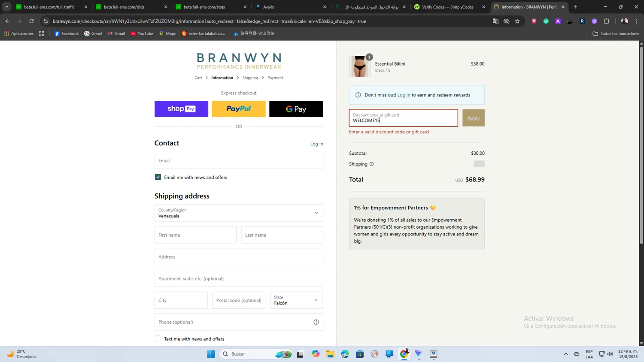This screenshot has height=362, width=644.
Task: Click the Postal code field
Action: coord(239,300)
